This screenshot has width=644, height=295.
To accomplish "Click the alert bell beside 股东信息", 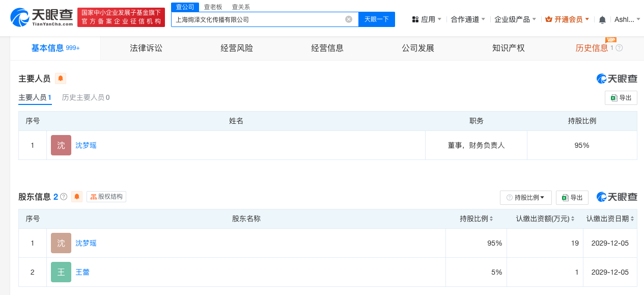I will point(77,197).
